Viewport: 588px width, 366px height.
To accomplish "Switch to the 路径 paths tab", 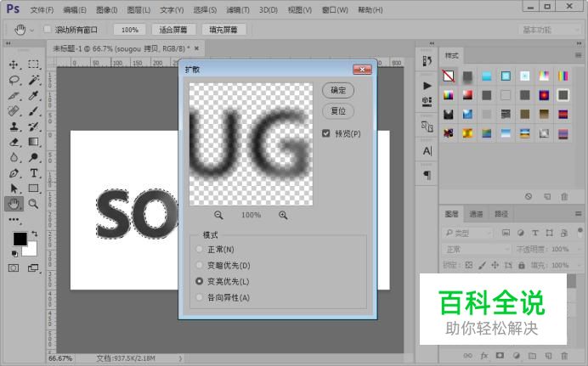I will pos(501,214).
